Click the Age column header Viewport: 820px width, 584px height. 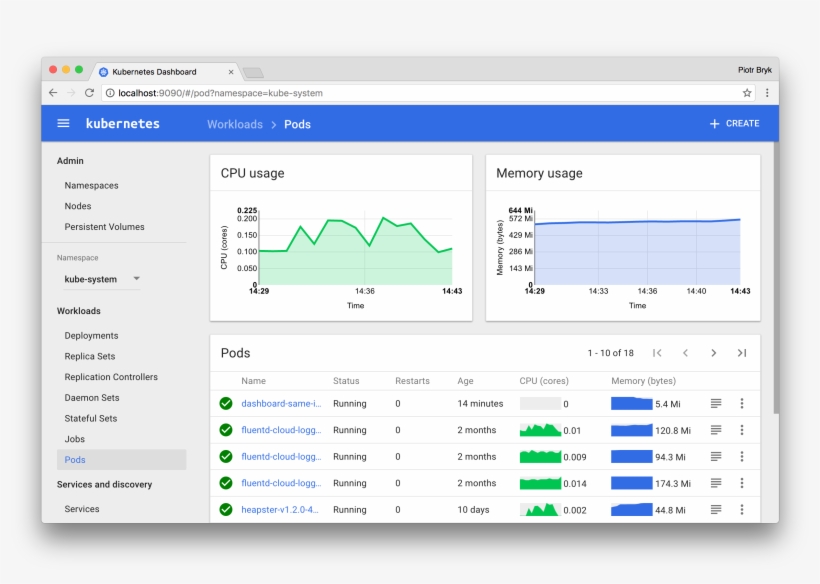click(465, 381)
